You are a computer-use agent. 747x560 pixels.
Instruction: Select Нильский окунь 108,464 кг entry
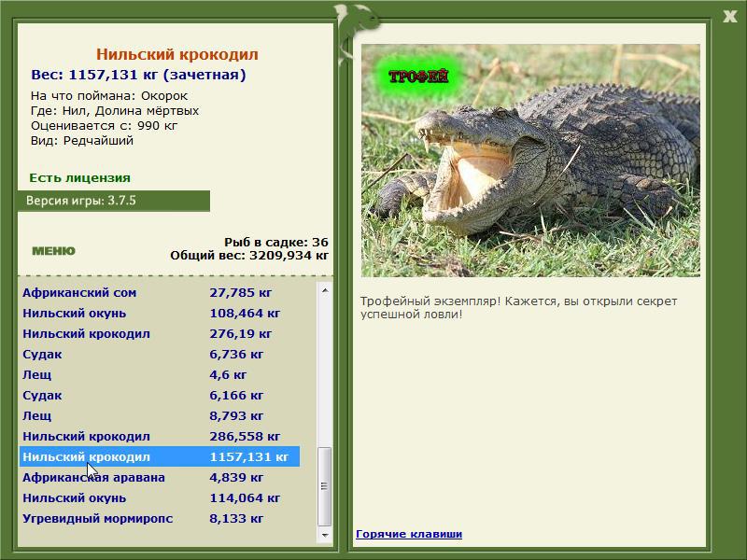[x=160, y=313]
